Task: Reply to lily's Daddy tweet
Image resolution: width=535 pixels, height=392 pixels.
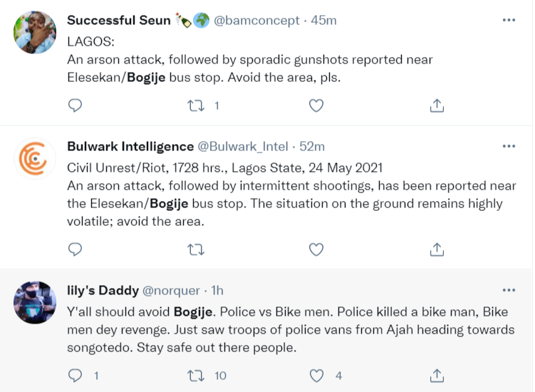Action: pyautogui.click(x=75, y=375)
